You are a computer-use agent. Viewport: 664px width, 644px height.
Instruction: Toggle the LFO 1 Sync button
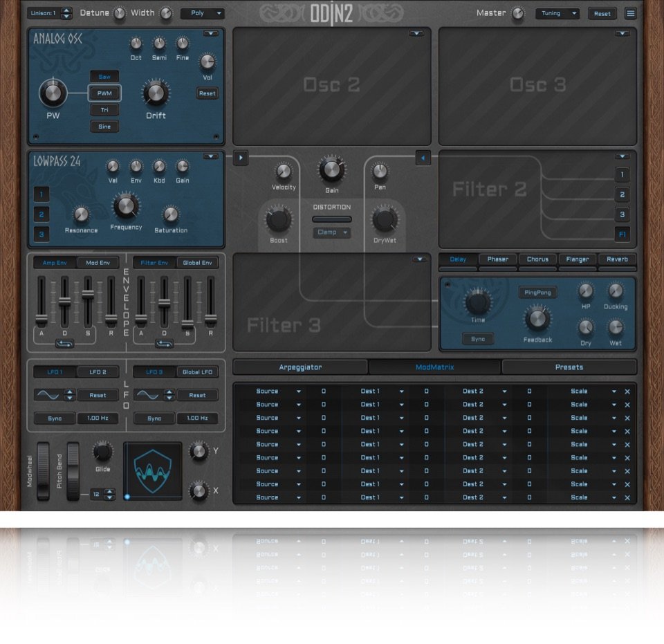(55, 418)
